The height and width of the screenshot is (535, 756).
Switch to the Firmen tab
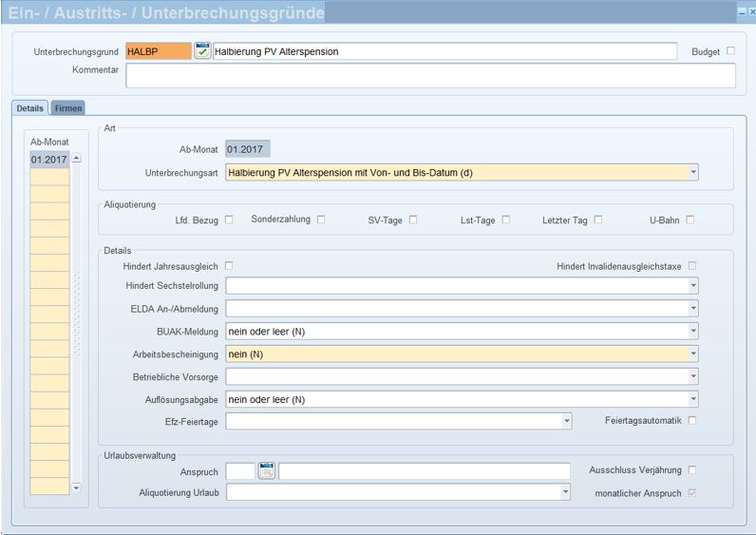pos(67,109)
